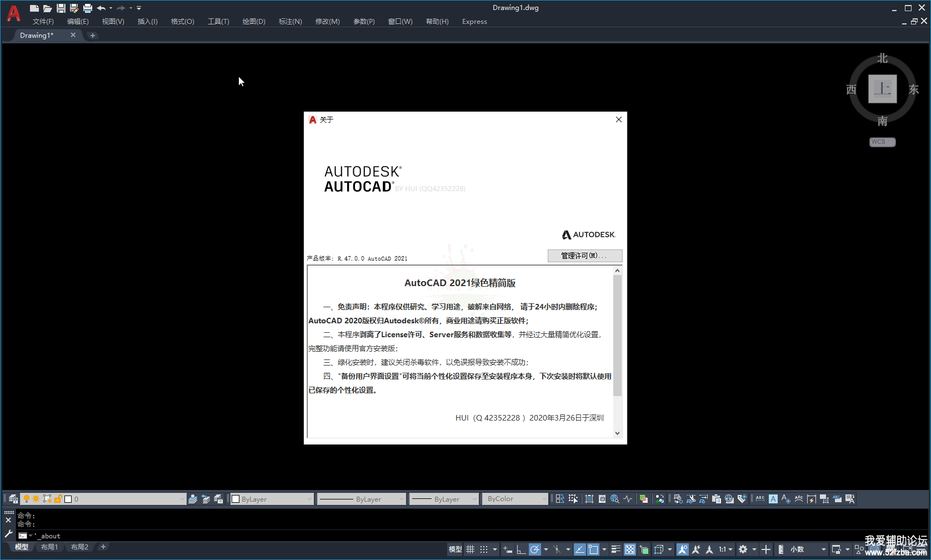This screenshot has height=560, width=931.
Task: Click the Layer Previous icon
Action: coord(206,499)
